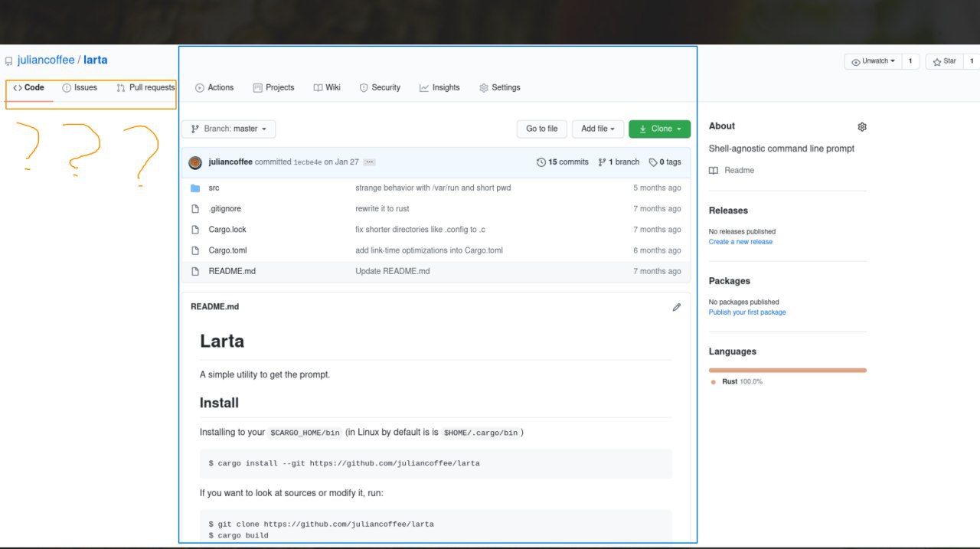980x549 pixels.
Task: Open README.md in the file list
Action: tap(232, 271)
